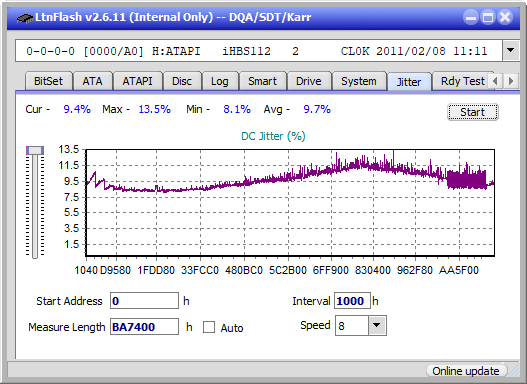527x384 pixels.
Task: Click the 13.5 y-axis label
Action: [68, 149]
